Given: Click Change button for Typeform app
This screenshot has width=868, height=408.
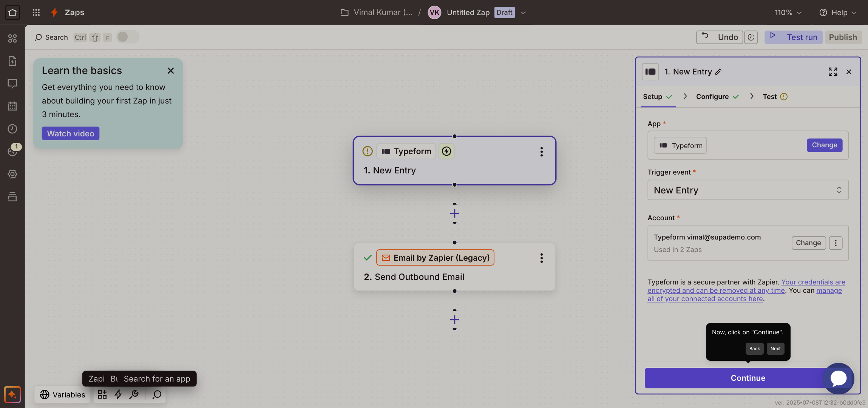Looking at the screenshot, I should pos(824,145).
